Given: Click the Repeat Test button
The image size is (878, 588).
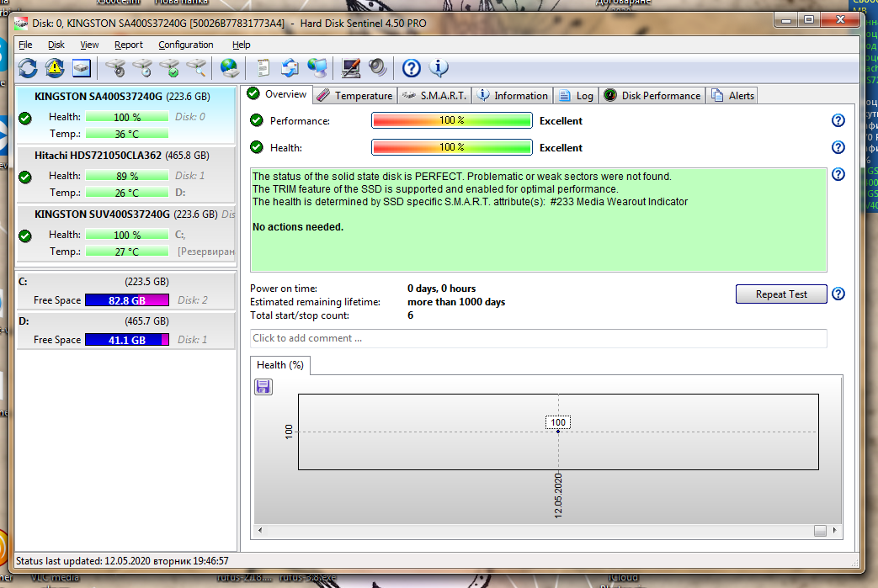Looking at the screenshot, I should coord(781,294).
